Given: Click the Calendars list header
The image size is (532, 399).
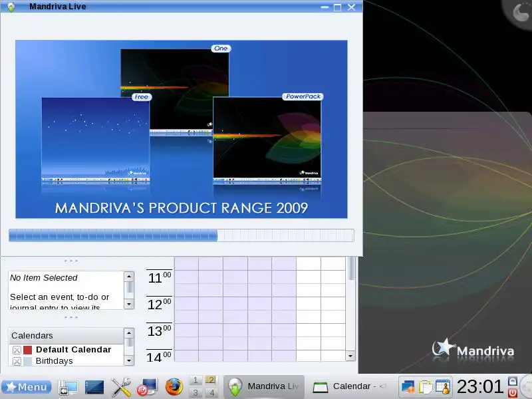Looking at the screenshot, I should [x=66, y=336].
